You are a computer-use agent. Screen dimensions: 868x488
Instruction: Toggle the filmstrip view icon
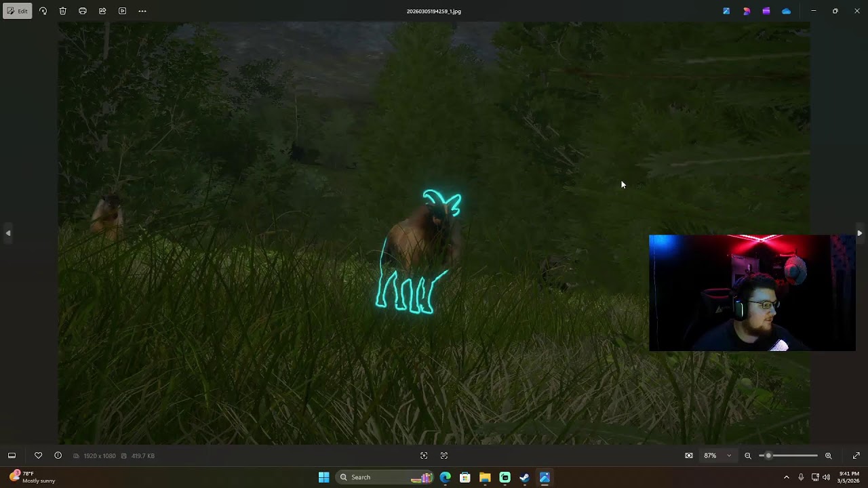pos(12,455)
